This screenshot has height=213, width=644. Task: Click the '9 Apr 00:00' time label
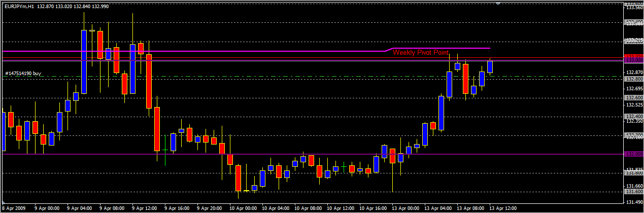(x=47, y=208)
